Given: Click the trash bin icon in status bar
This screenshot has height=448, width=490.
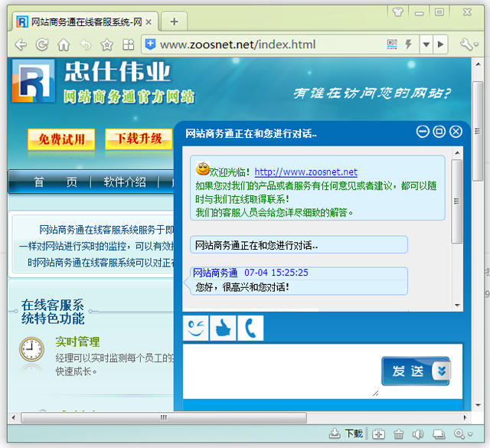Looking at the screenshot, I should 398,434.
